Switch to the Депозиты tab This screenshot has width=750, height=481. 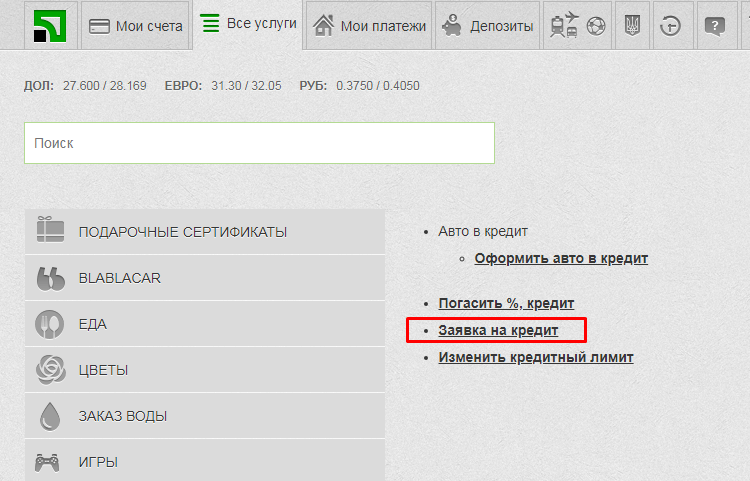pos(487,26)
